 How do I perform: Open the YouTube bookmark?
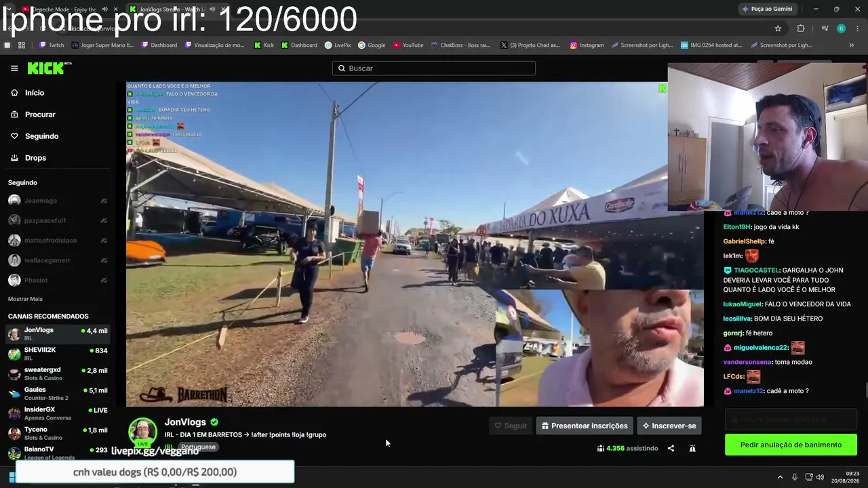click(408, 45)
